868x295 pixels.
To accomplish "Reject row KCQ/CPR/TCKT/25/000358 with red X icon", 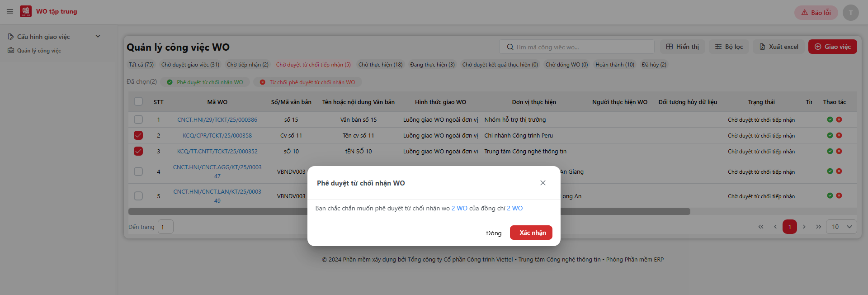I will pos(839,135).
